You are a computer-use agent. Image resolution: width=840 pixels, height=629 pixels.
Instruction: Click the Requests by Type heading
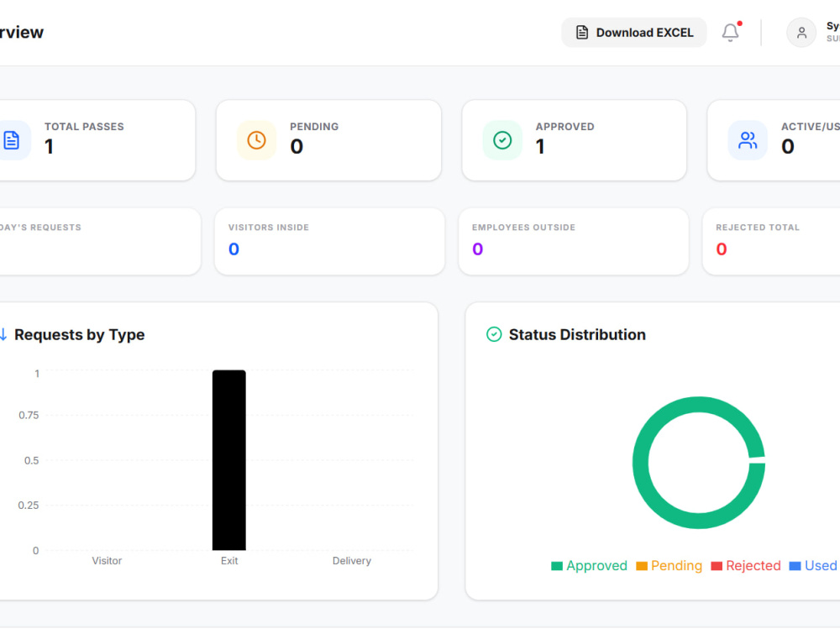pyautogui.click(x=79, y=335)
